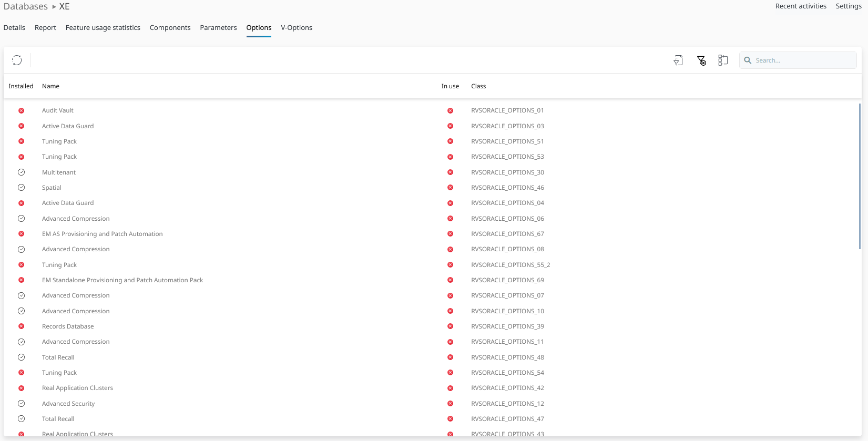
Task: Clear filters using the funnel icon
Action: [701, 60]
